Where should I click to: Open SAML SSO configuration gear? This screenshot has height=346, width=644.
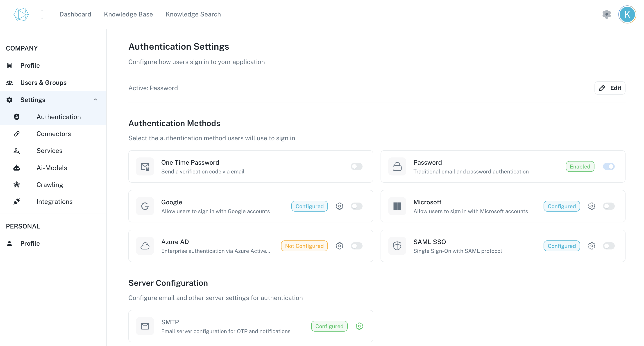(x=592, y=246)
